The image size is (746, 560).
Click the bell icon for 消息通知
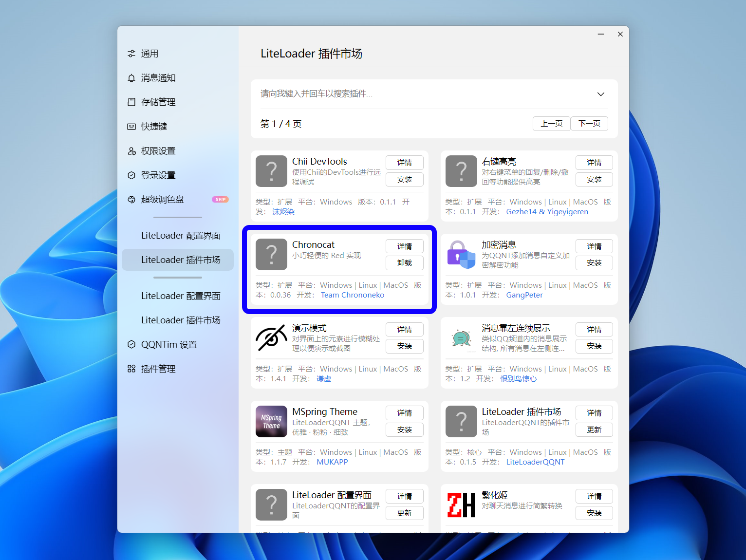(131, 78)
